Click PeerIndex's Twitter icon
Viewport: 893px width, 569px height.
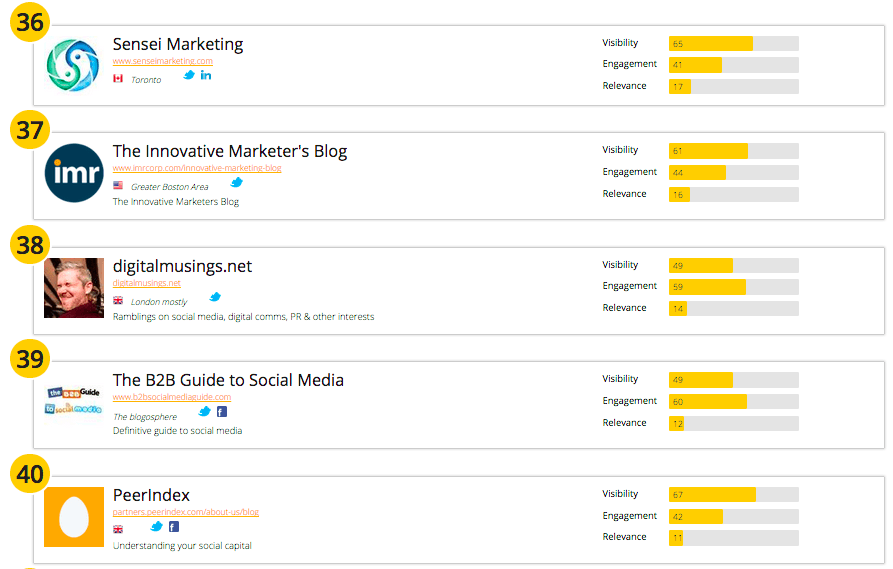click(157, 527)
